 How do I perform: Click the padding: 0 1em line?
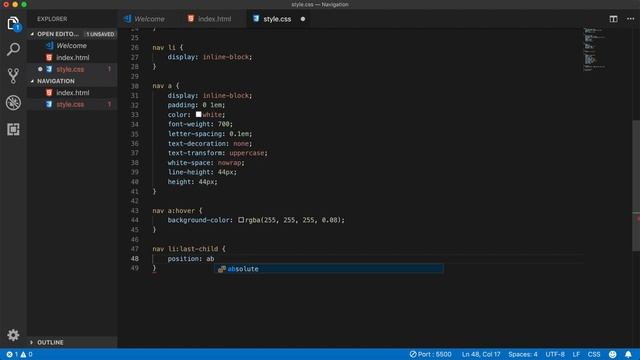pos(196,105)
